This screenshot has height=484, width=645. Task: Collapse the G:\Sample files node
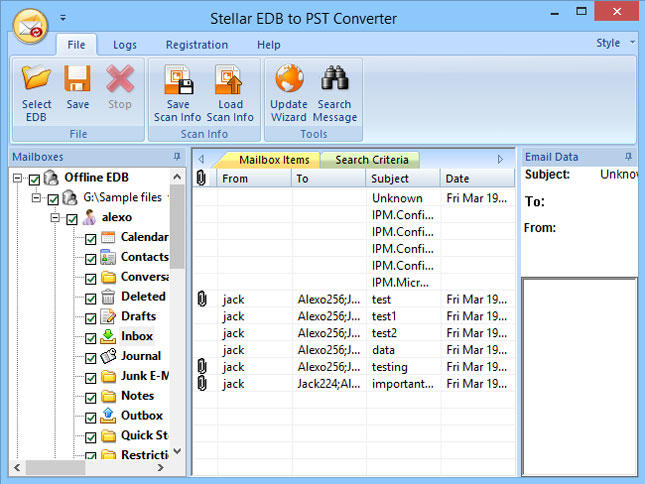click(36, 198)
